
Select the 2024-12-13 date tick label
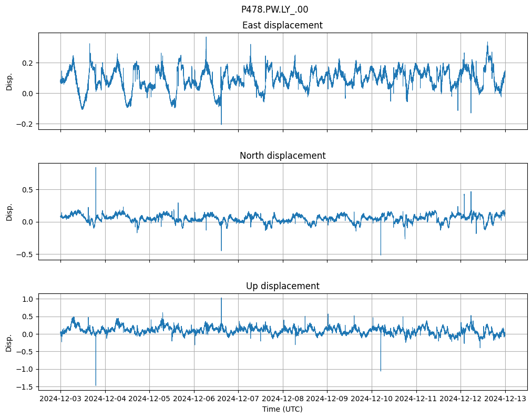[505, 399]
